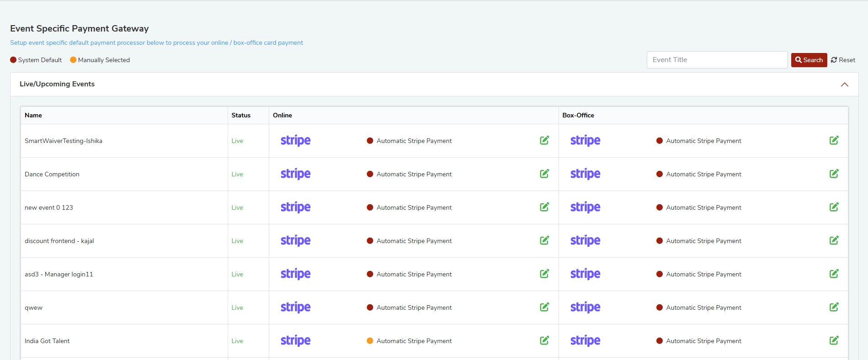Image resolution: width=868 pixels, height=360 pixels.
Task: Edit box-office gateway for qwew event
Action: coord(834,307)
